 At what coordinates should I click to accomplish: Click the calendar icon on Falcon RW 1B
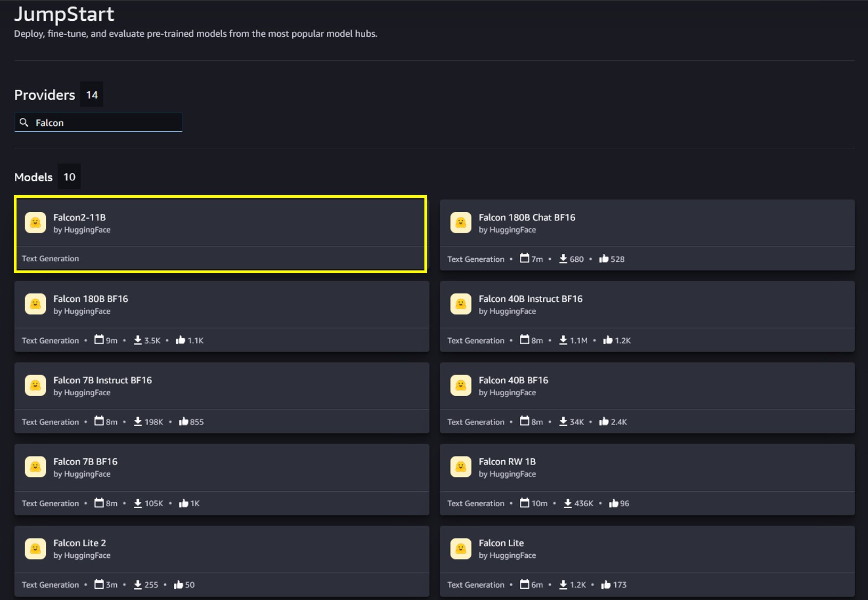(525, 502)
